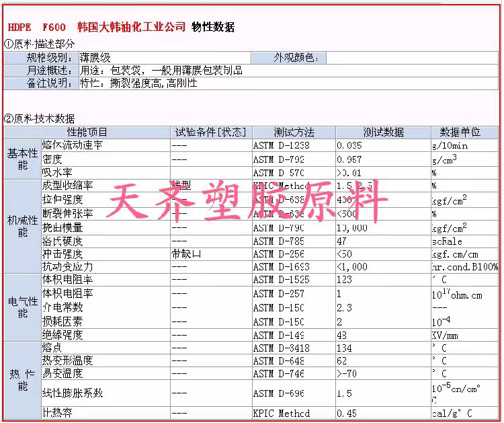Screen dimensions: 504x423
Task: Select the ASTM D-785 method cell
Action: point(294,241)
